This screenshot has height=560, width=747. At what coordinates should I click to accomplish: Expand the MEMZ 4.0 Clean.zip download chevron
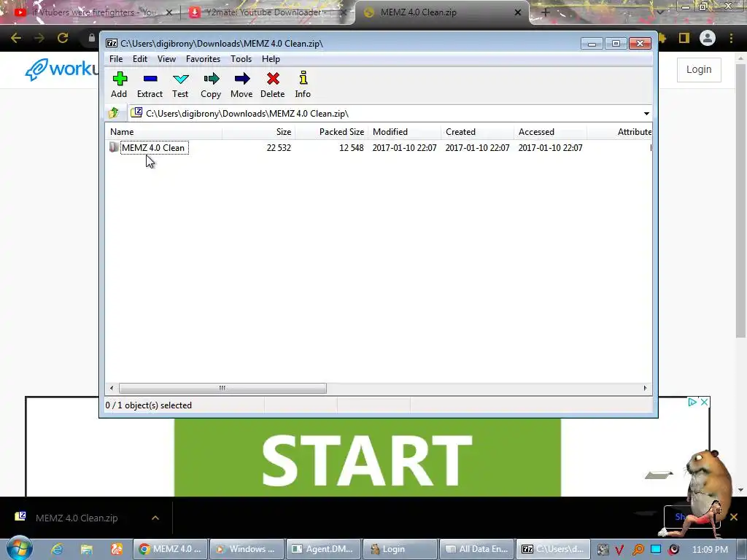[x=155, y=518]
